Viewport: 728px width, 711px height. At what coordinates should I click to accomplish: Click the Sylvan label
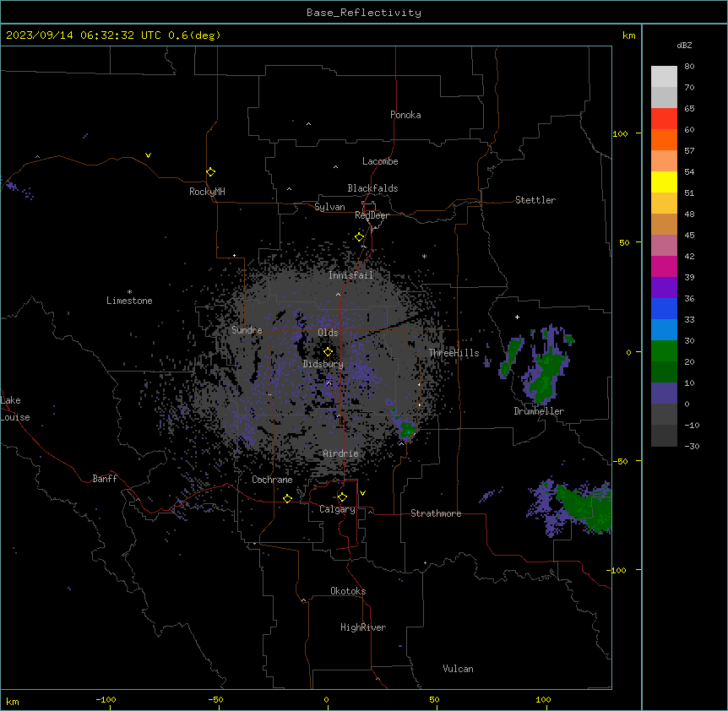(x=329, y=207)
